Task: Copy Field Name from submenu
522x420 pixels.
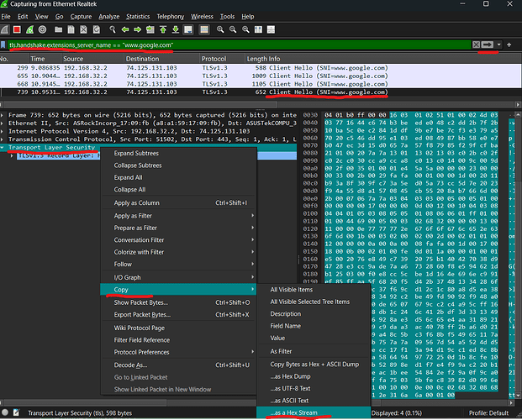Action: [x=314, y=326]
